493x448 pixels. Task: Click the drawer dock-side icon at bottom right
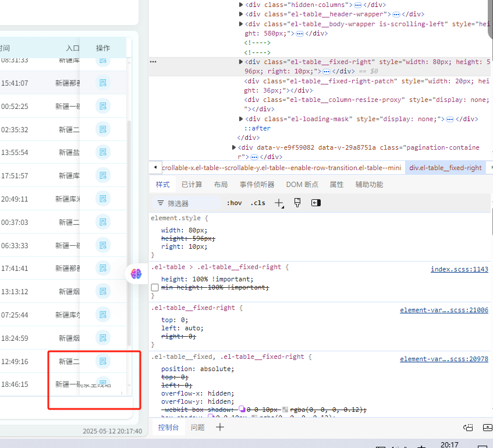(468, 428)
